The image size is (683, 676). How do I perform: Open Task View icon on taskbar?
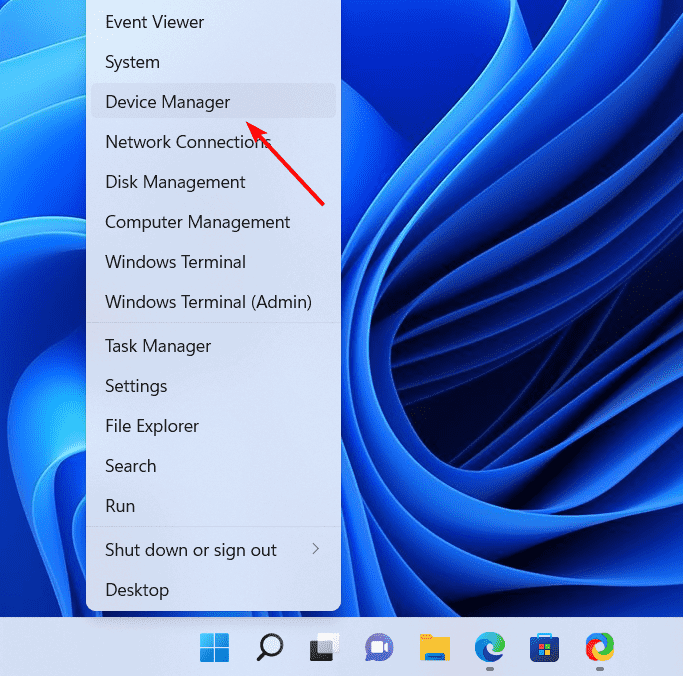coord(325,647)
